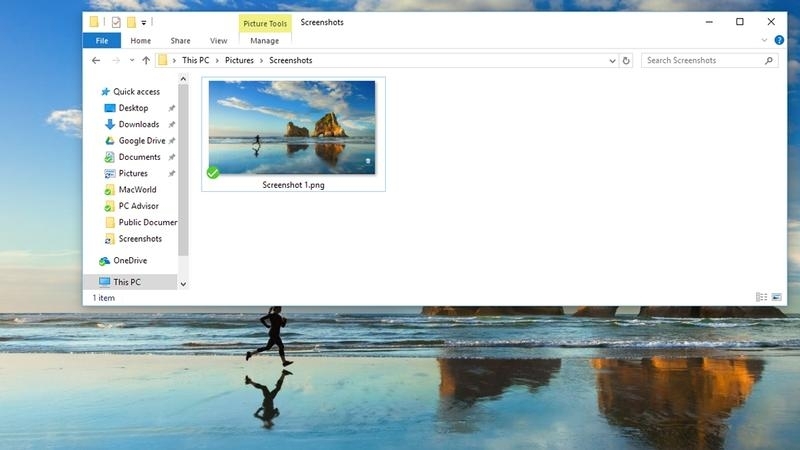
Task: Click the pin icon beside Documents
Action: tap(172, 157)
